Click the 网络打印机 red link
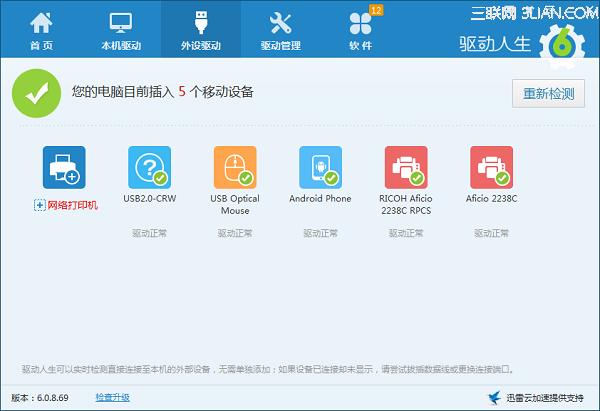This screenshot has height=411, width=600. [x=72, y=205]
